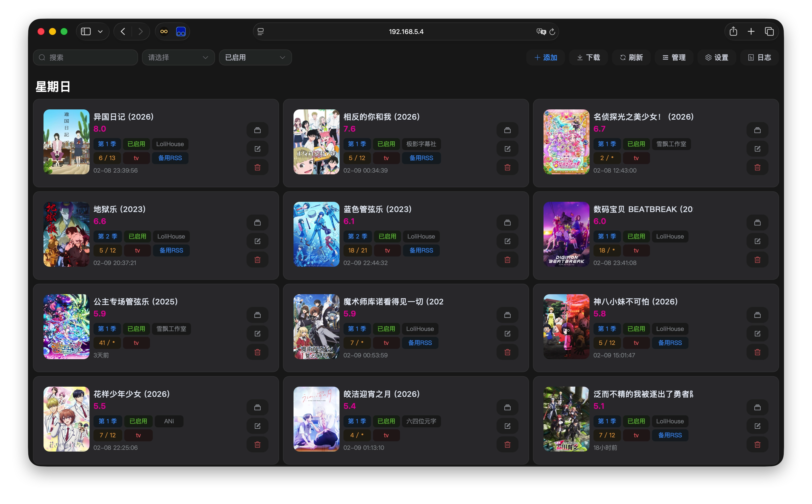Reload the page with browser refresh icon
The width and height of the screenshot is (812, 504).
(552, 32)
